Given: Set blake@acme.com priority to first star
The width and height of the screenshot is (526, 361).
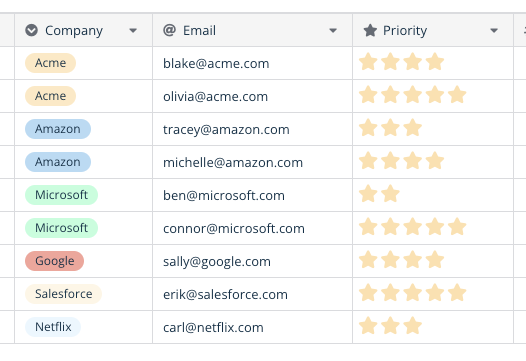Looking at the screenshot, I should [368, 62].
